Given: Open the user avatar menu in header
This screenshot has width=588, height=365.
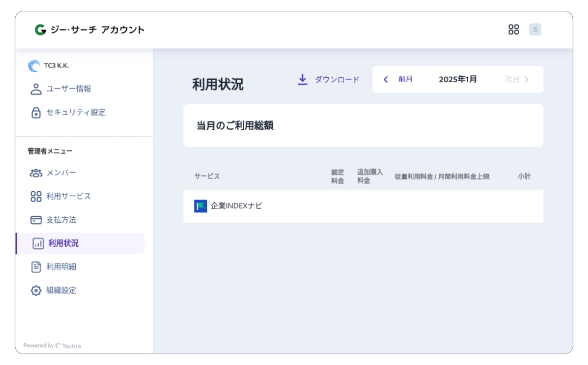Looking at the screenshot, I should tap(535, 29).
